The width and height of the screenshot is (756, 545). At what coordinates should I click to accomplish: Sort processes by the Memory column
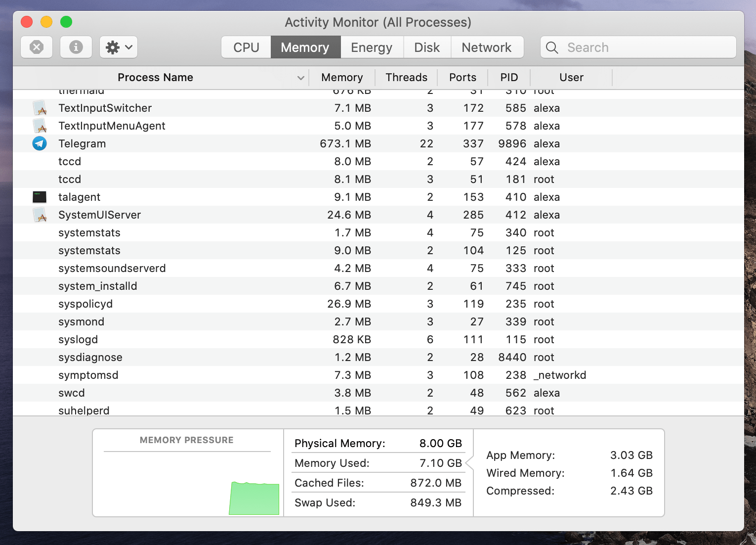tap(341, 77)
